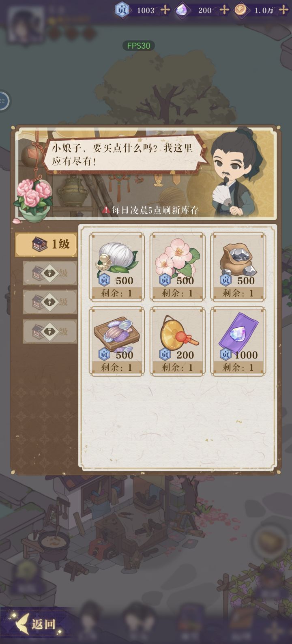Select the seashells on wooden board
The image size is (292, 644).
coord(117,341)
